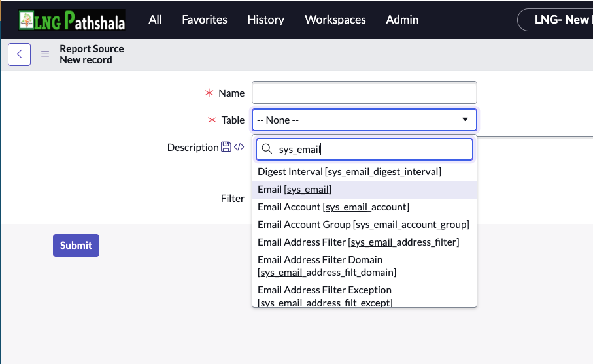
Task: Click the Table field label
Action: (x=233, y=120)
